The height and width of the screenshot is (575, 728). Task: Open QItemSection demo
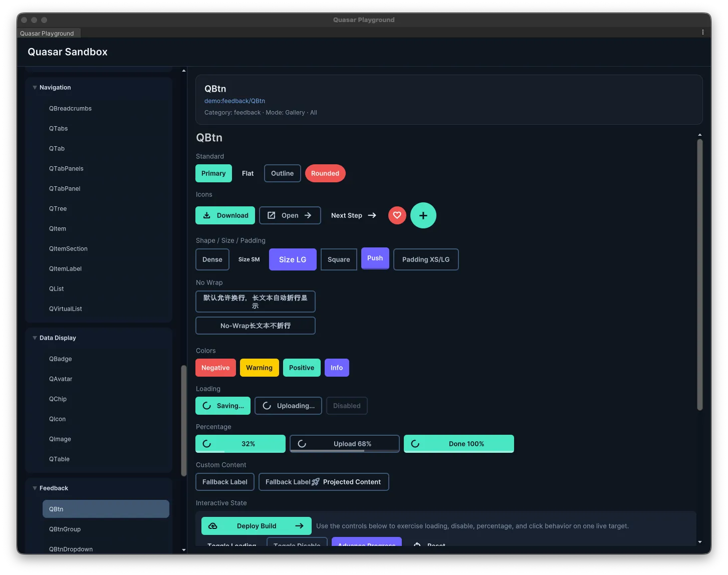pyautogui.click(x=106, y=248)
